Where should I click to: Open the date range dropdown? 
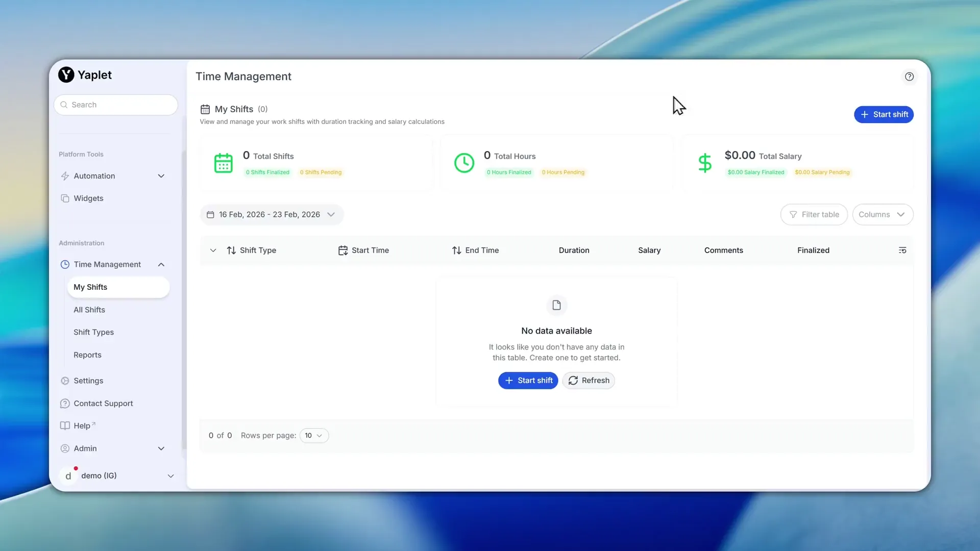(272, 215)
